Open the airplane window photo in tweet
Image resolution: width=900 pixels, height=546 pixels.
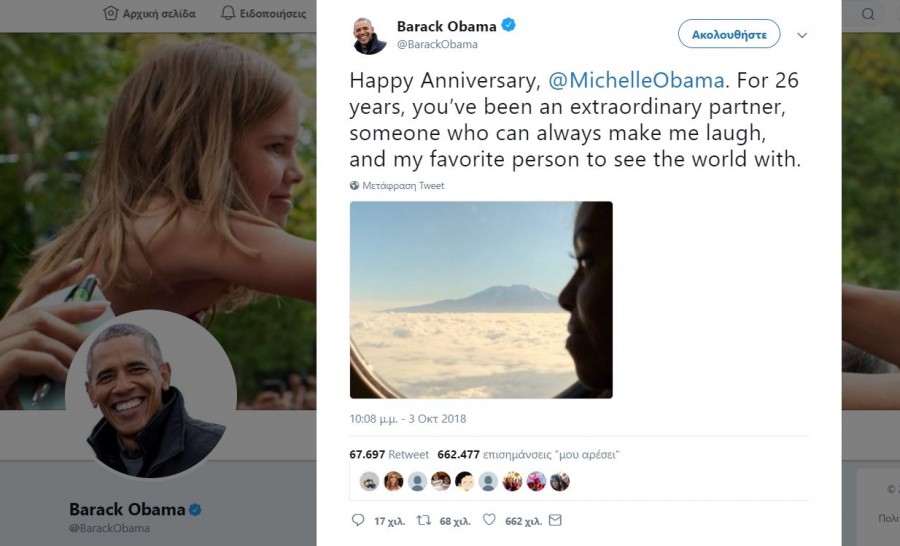481,300
